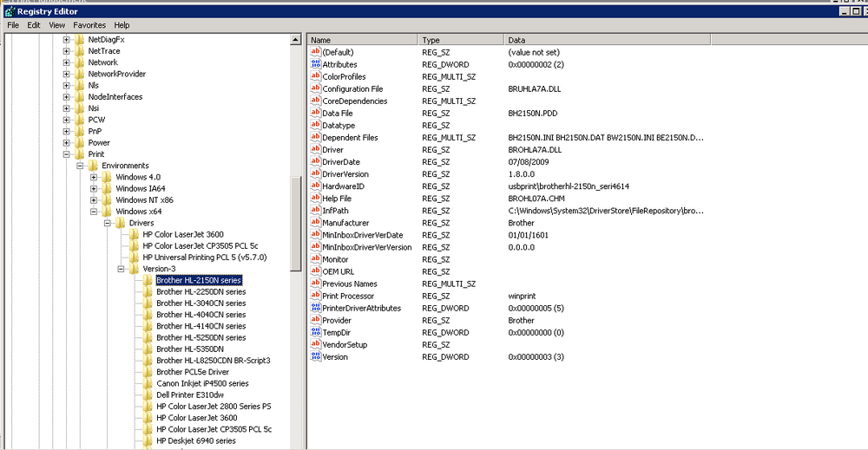Click the string icon beside Help File
The image size is (868, 450).
tap(316, 198)
